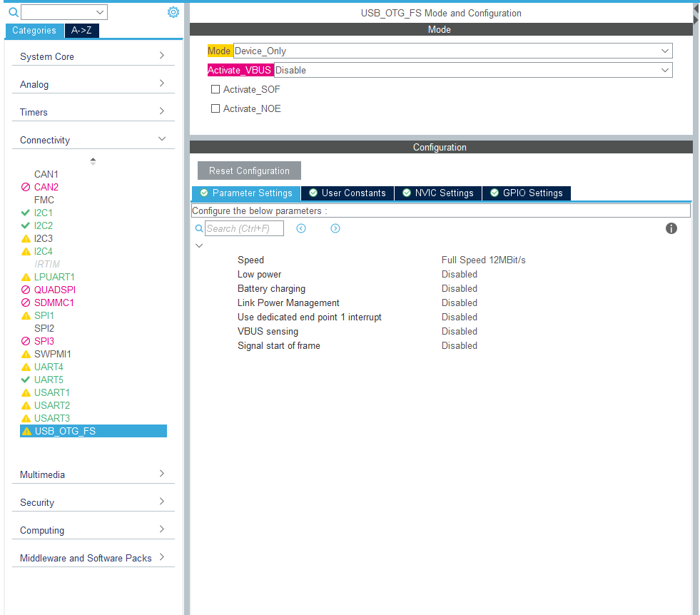
Task: Select UART4 peripheral
Action: (x=49, y=367)
